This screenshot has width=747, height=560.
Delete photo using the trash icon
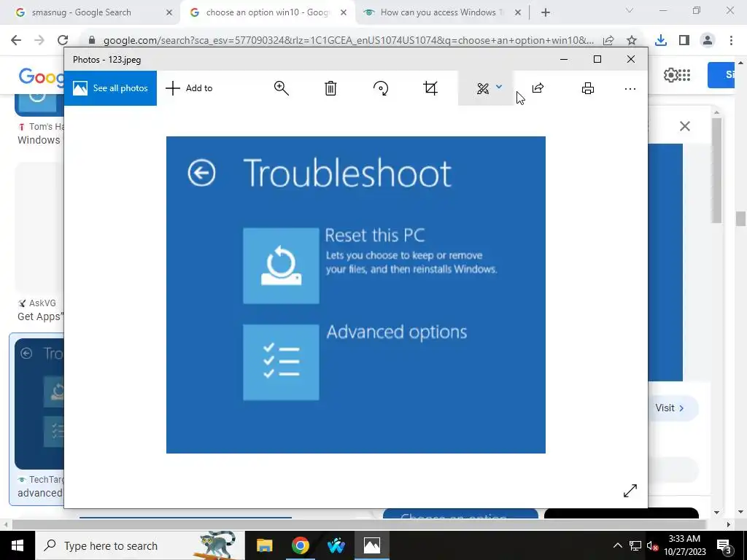[330, 88]
